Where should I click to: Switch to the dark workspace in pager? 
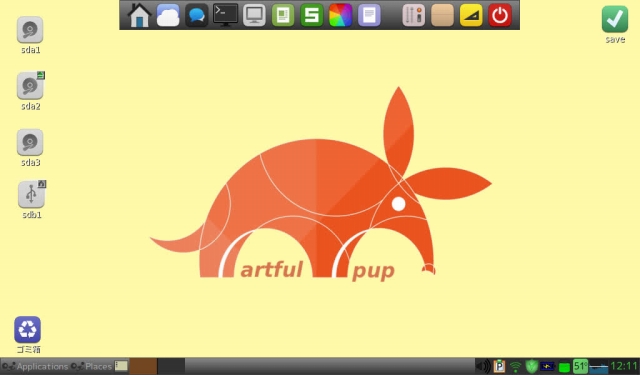(x=171, y=366)
